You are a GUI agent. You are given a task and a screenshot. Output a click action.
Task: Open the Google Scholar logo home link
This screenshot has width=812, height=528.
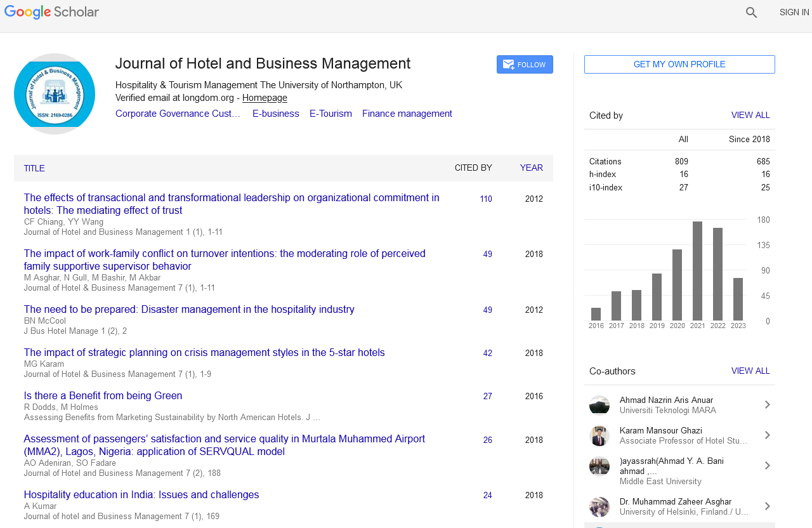[x=51, y=12]
